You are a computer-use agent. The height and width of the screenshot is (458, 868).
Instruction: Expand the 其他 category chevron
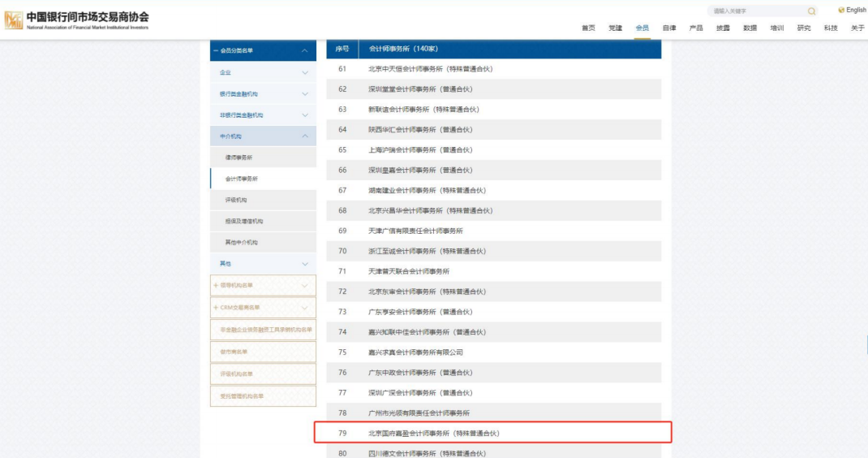point(304,264)
